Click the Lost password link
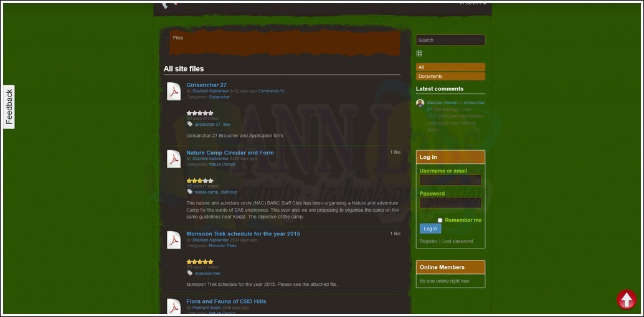The width and height of the screenshot is (644, 317). (458, 241)
